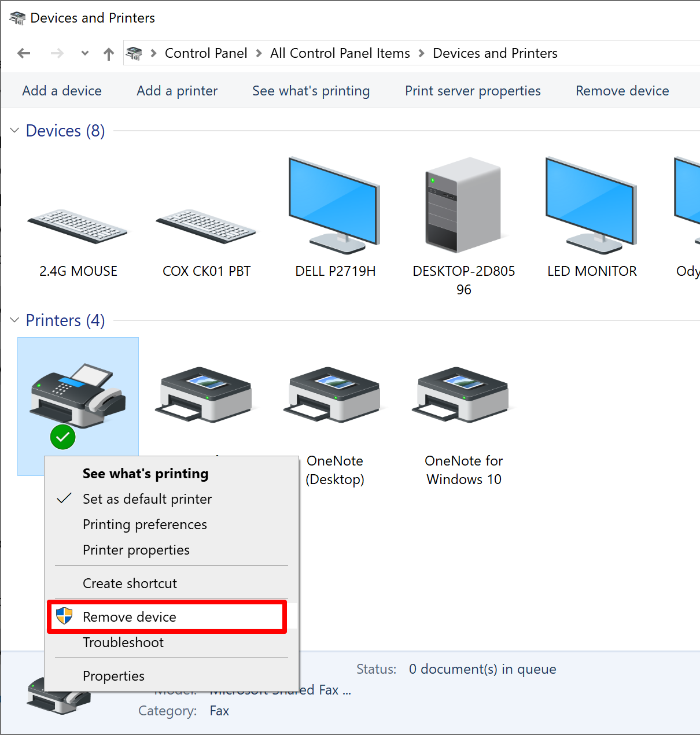
Task: Go forward with the forward arrow
Action: pos(57,53)
